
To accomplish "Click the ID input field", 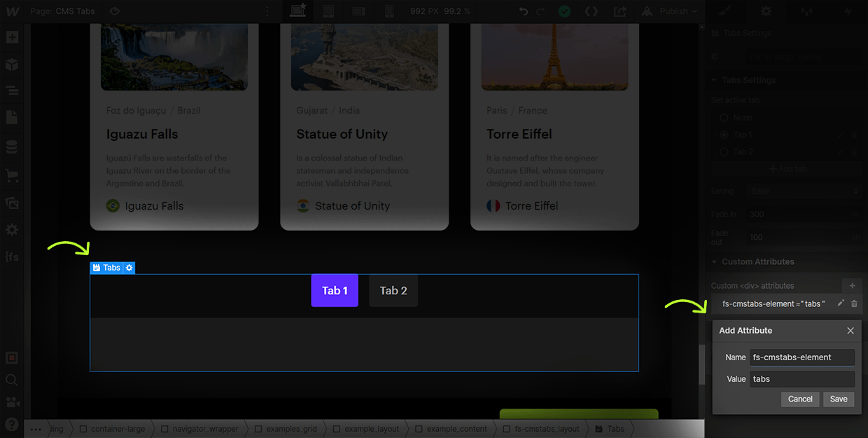I will (804, 57).
